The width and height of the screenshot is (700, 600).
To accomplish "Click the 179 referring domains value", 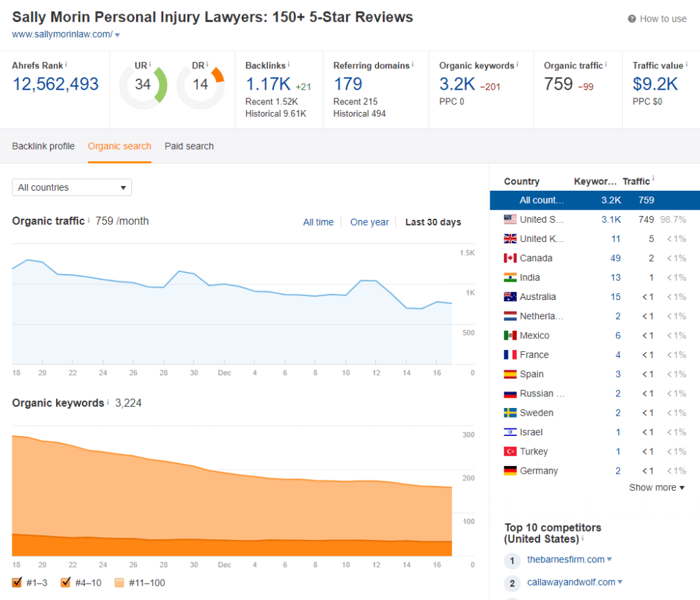I will click(348, 84).
